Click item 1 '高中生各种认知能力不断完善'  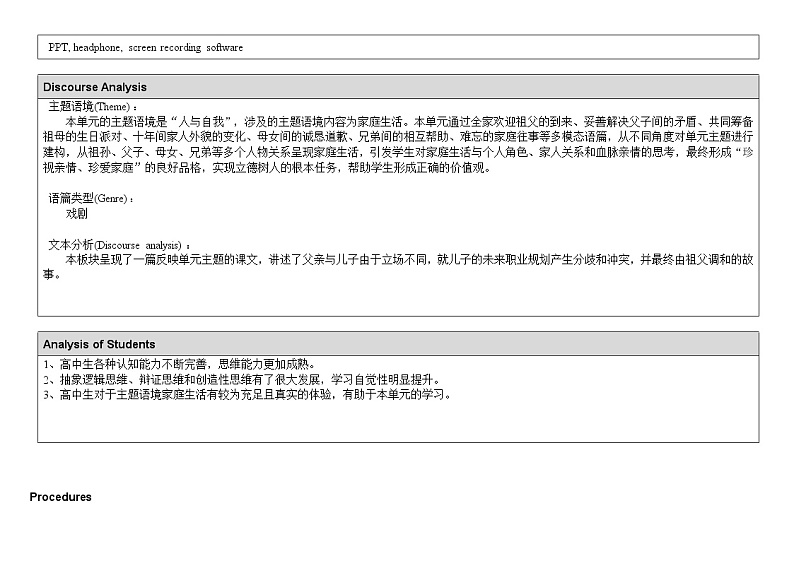tap(180, 364)
